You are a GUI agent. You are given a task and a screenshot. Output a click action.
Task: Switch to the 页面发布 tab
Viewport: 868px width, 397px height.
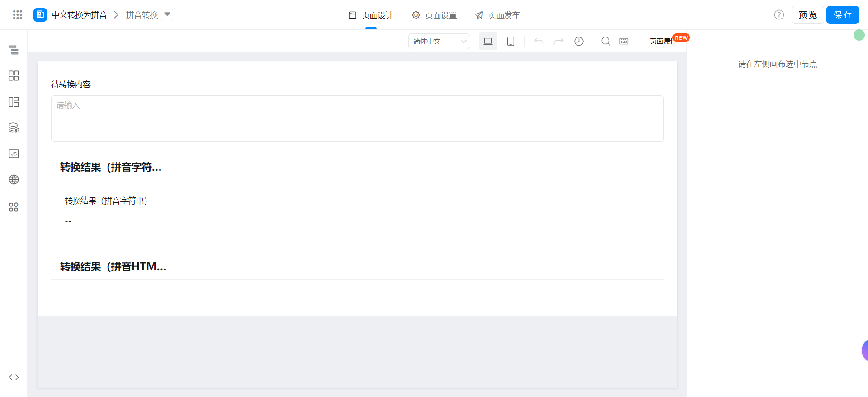(497, 15)
